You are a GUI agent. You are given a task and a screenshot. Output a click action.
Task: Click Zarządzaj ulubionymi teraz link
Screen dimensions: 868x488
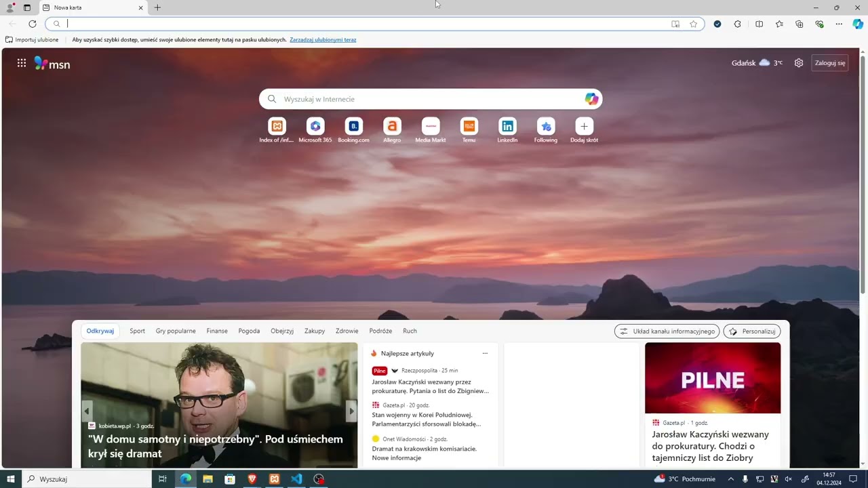323,39
